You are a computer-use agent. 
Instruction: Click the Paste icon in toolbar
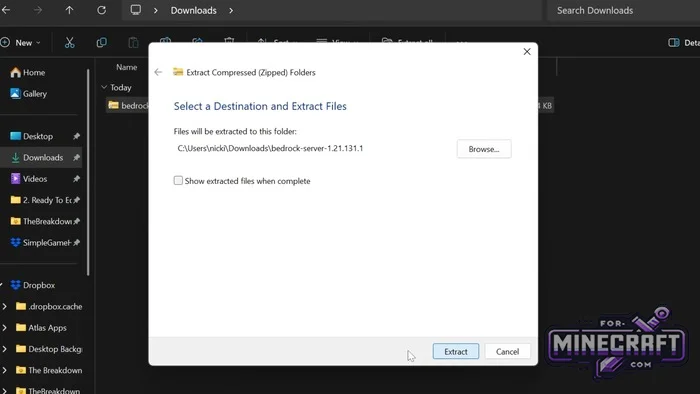click(x=133, y=43)
